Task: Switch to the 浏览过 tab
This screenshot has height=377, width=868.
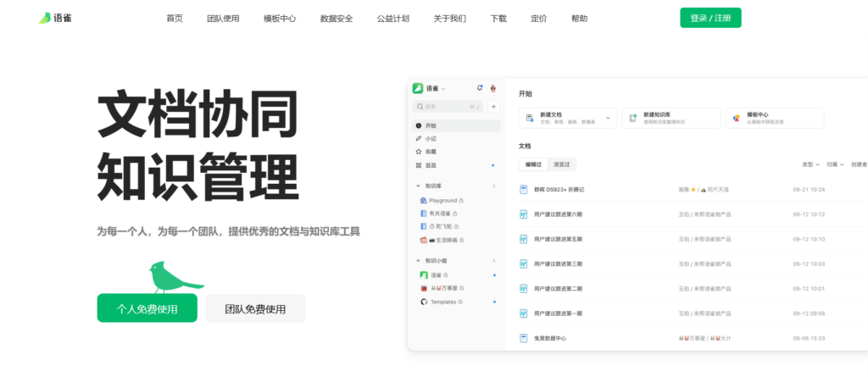Action: tap(560, 164)
